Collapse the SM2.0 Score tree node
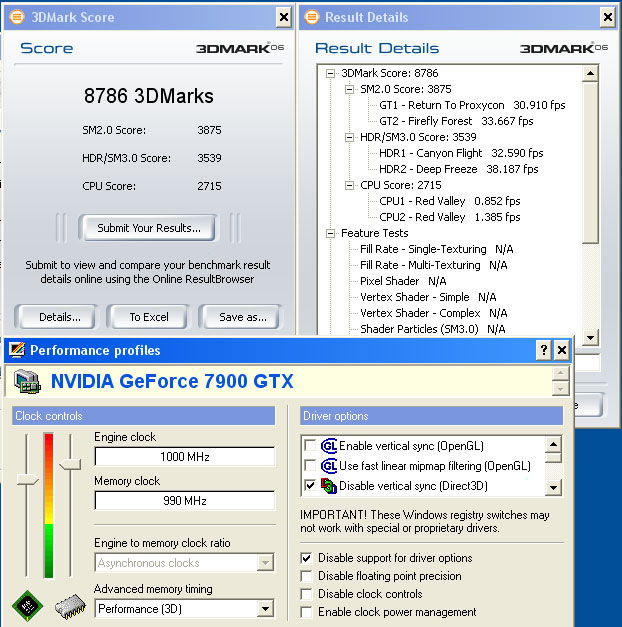Image resolution: width=622 pixels, height=627 pixels. [x=349, y=89]
